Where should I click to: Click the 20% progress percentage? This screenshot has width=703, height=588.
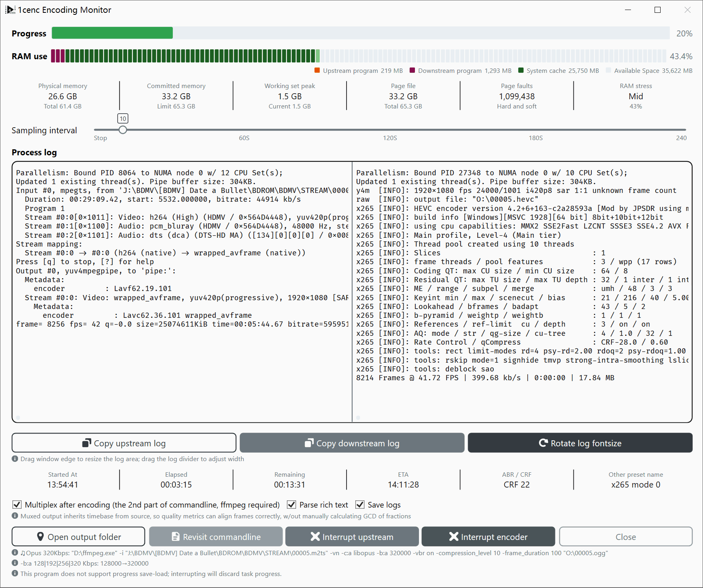[x=684, y=34]
